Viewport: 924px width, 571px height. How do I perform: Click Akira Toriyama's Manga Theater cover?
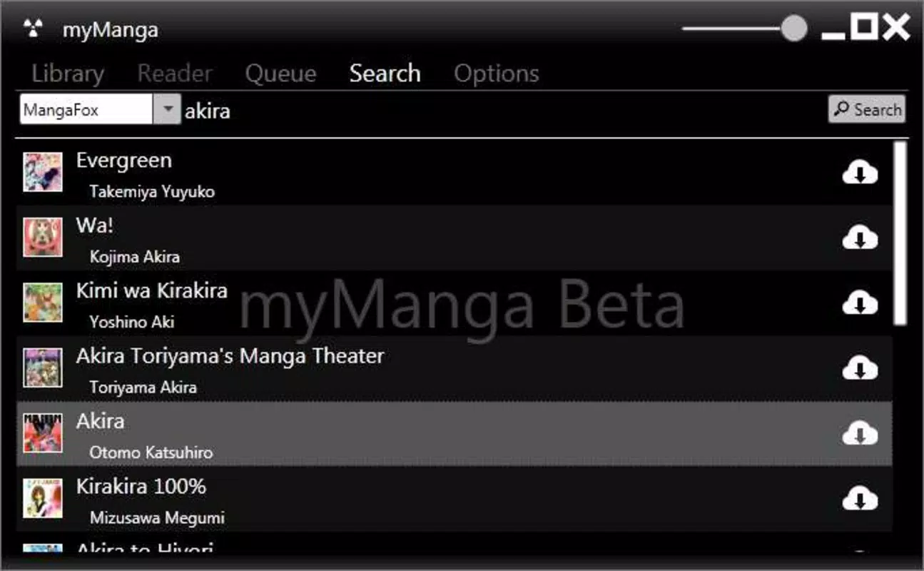tap(43, 368)
